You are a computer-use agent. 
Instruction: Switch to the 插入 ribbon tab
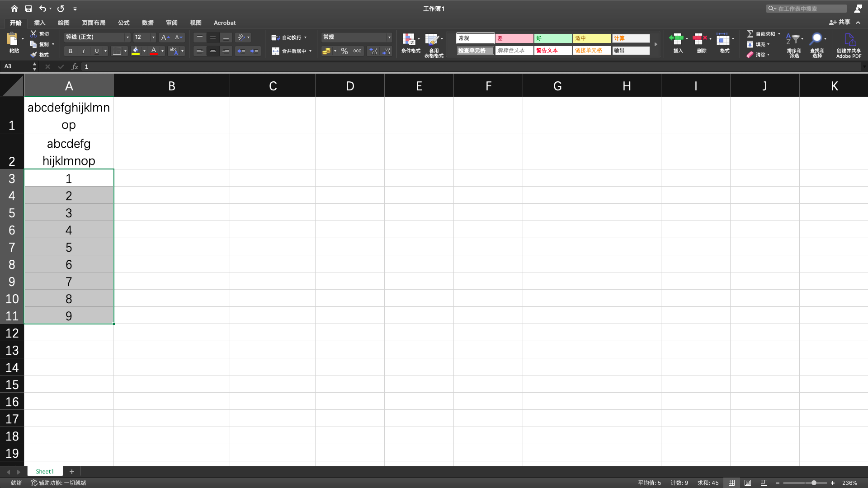[x=39, y=23]
